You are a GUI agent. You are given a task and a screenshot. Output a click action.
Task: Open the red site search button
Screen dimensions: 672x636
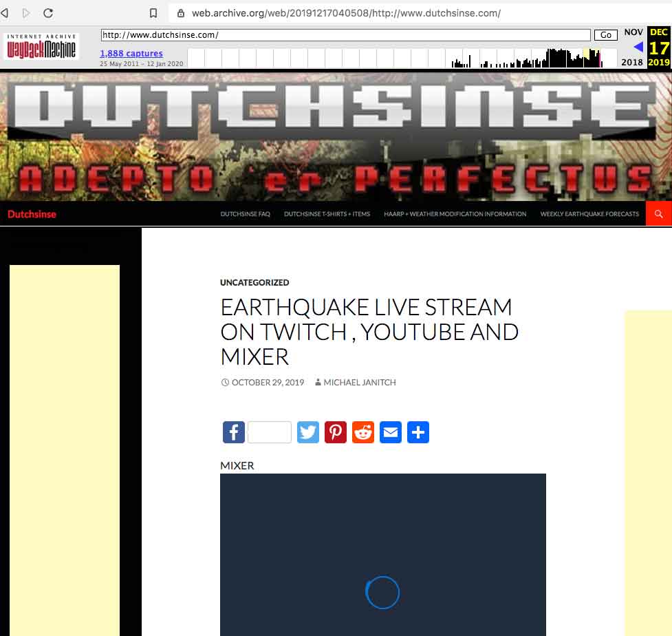tap(659, 213)
